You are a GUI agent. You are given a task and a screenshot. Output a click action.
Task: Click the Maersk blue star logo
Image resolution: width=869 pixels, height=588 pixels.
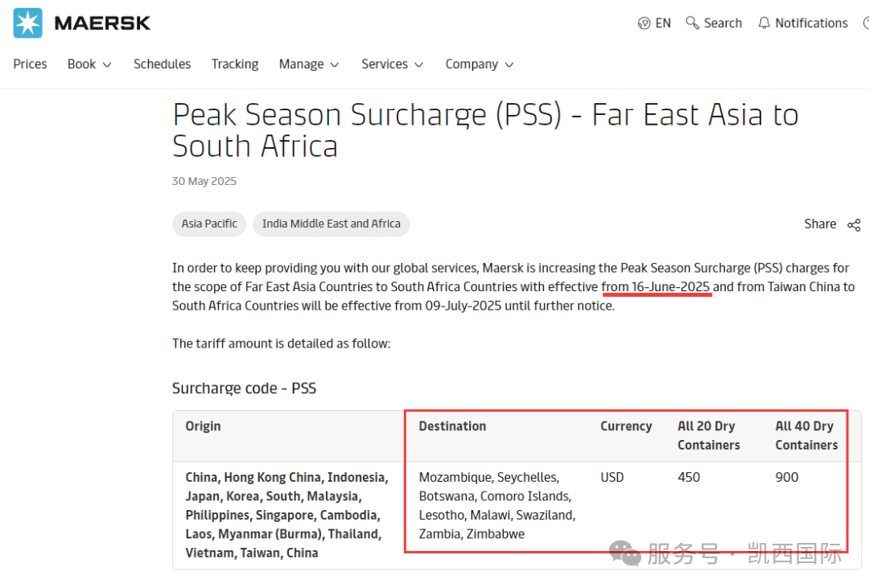coord(27,23)
